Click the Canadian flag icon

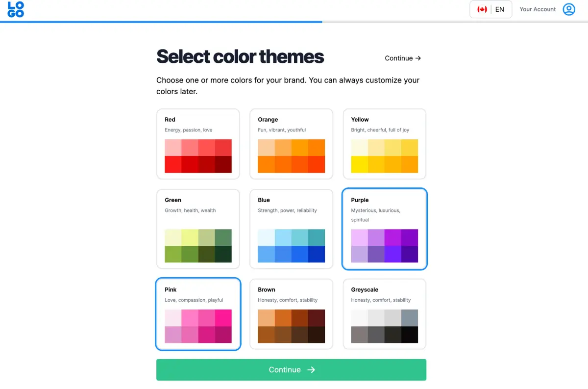(x=483, y=9)
